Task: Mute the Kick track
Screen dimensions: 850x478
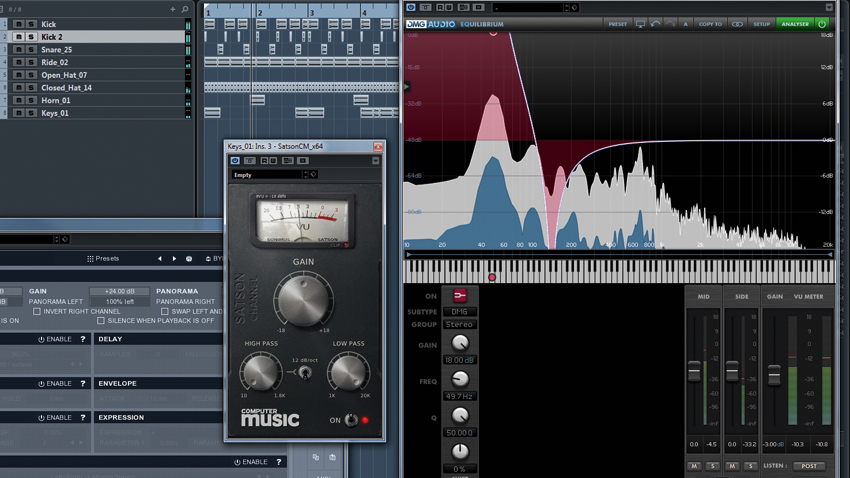Action: tap(18, 24)
